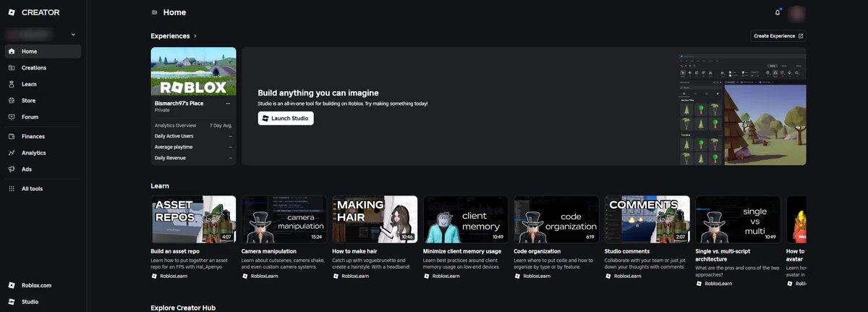Toggle the sidebar menu icon beside Home
Viewport: 868px width, 312px height.
click(x=155, y=12)
